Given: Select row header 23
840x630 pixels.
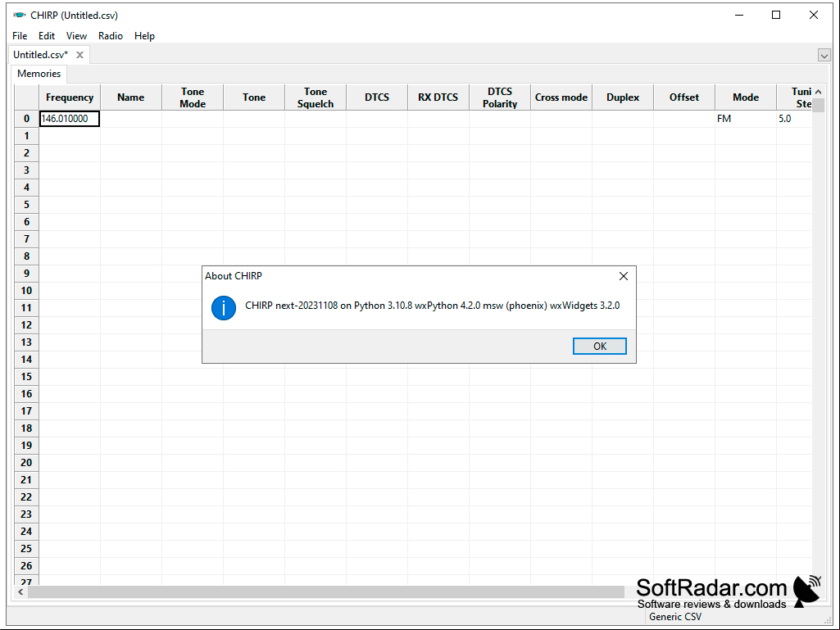Looking at the screenshot, I should (x=27, y=514).
